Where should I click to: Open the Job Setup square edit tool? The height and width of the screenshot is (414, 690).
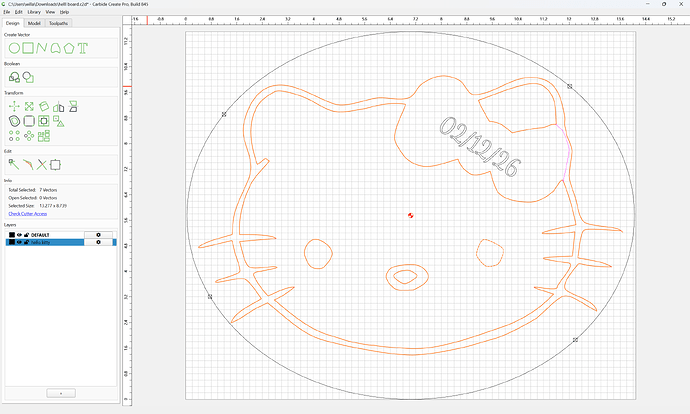[x=55, y=165]
